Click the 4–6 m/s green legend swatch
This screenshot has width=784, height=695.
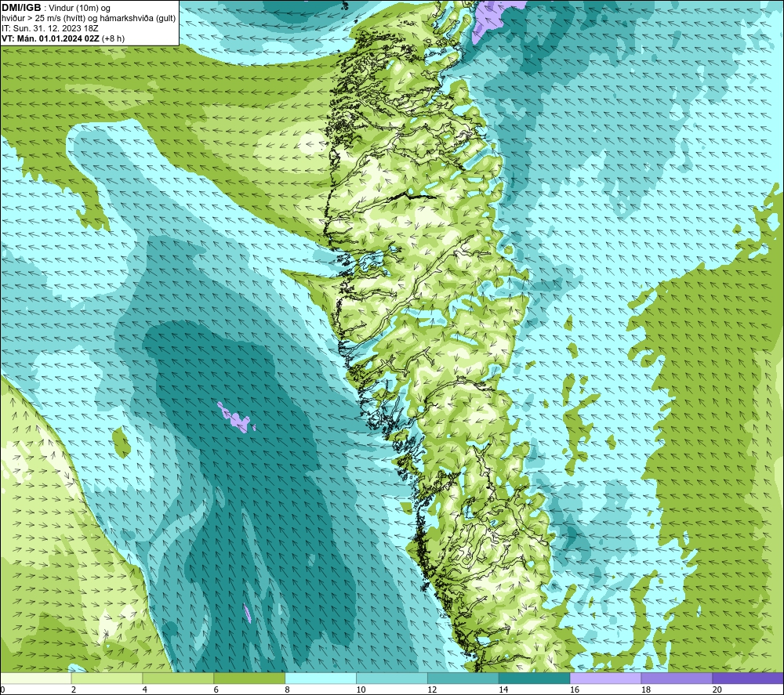[x=178, y=679]
